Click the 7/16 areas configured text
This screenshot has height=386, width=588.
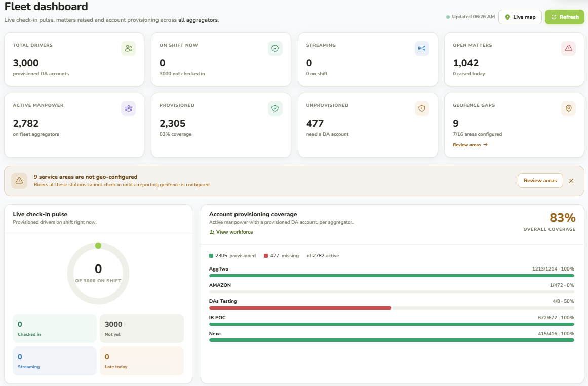[x=478, y=134]
